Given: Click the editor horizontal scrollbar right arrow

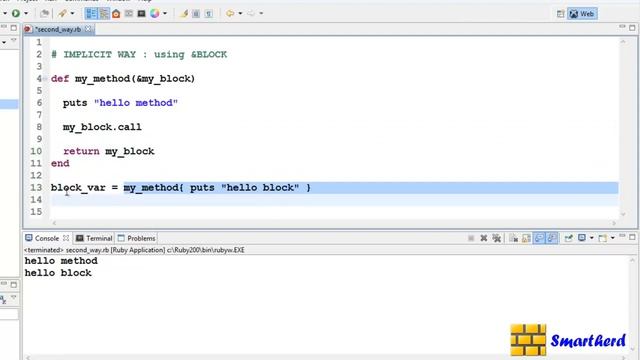Looking at the screenshot, I should (x=614, y=223).
